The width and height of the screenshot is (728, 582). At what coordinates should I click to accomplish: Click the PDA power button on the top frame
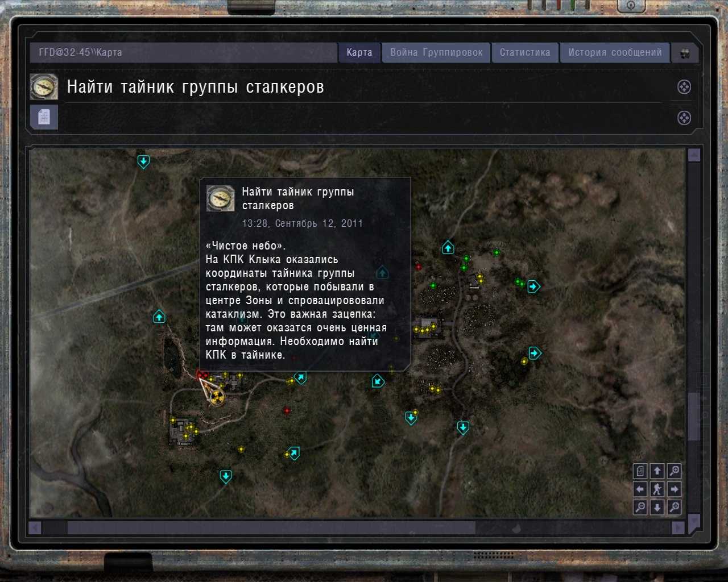[x=631, y=6]
